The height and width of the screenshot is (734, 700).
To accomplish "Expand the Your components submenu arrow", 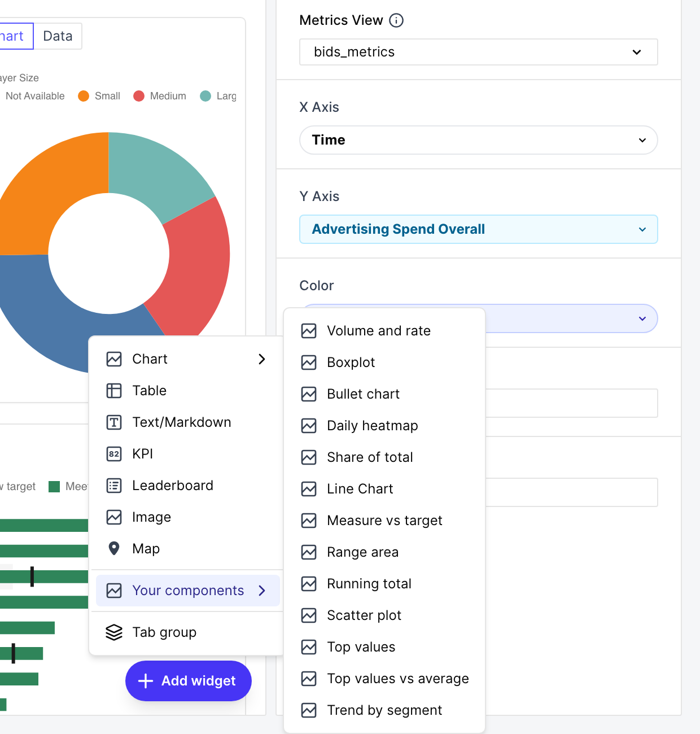I will 262,591.
